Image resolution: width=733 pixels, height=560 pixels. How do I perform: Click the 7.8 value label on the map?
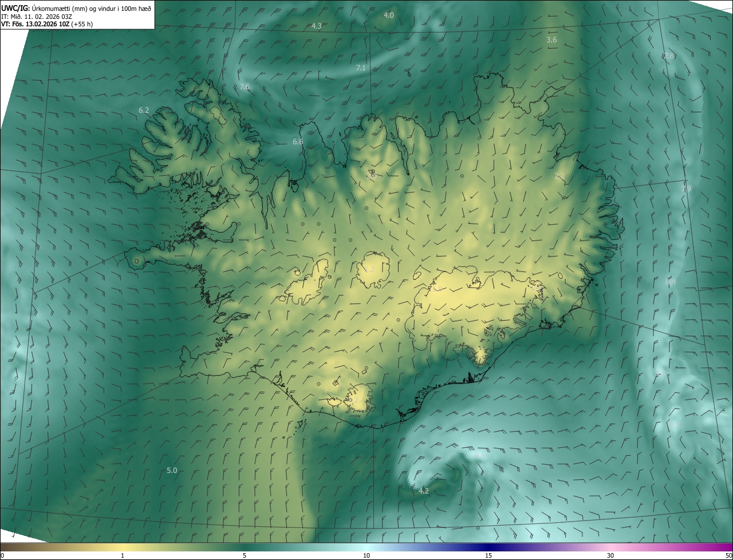(669, 56)
